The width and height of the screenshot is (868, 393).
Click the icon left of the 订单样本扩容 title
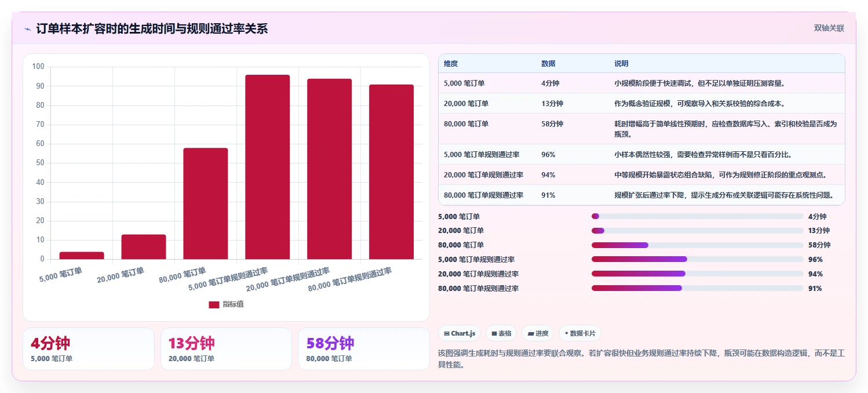[x=28, y=29]
